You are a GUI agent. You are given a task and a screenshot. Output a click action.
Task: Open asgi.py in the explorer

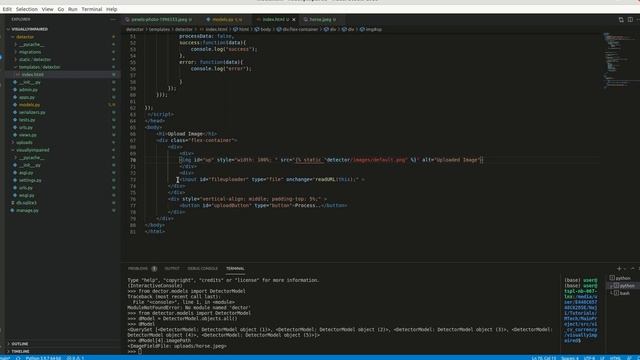[x=26, y=173]
